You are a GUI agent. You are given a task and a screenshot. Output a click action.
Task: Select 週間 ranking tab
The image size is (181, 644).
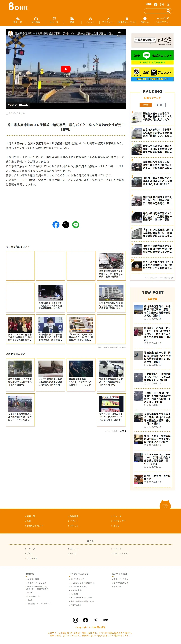[159, 105]
